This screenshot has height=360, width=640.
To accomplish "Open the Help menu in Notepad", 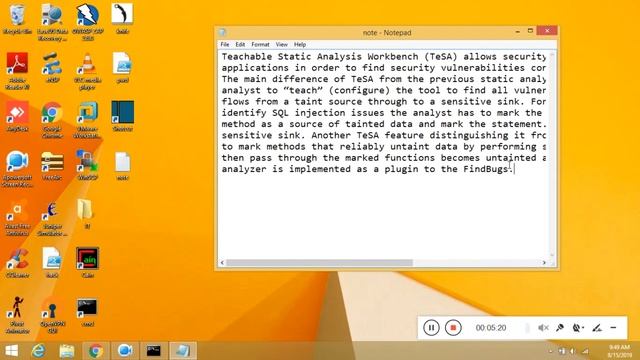I will [x=300, y=44].
